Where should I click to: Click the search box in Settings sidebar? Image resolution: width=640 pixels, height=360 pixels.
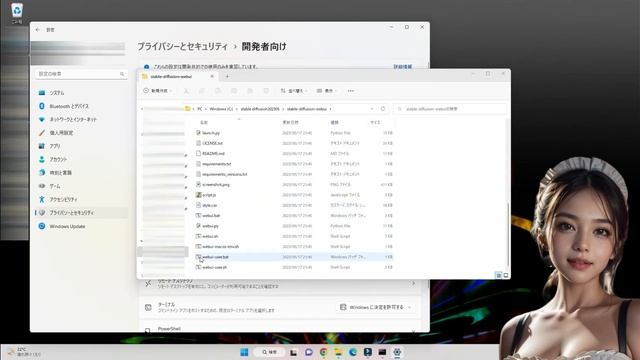click(x=81, y=74)
